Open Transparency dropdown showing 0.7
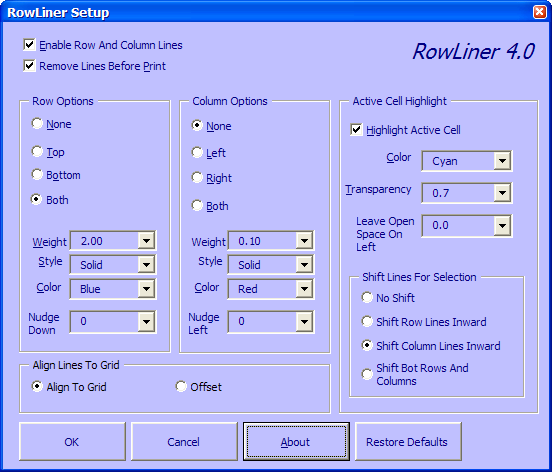The width and height of the screenshot is (552, 472). click(502, 193)
